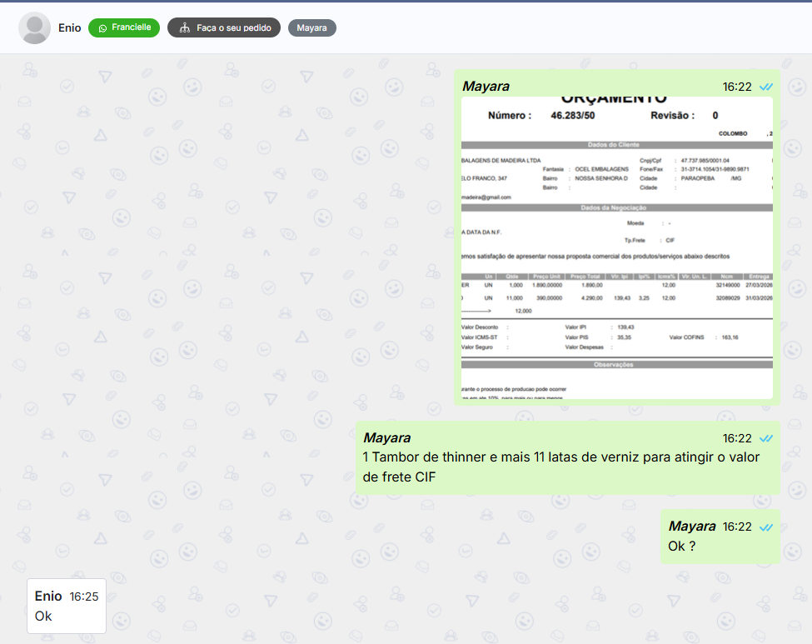Select the green Francielle badge
The width and height of the screenshot is (812, 644).
[x=124, y=27]
